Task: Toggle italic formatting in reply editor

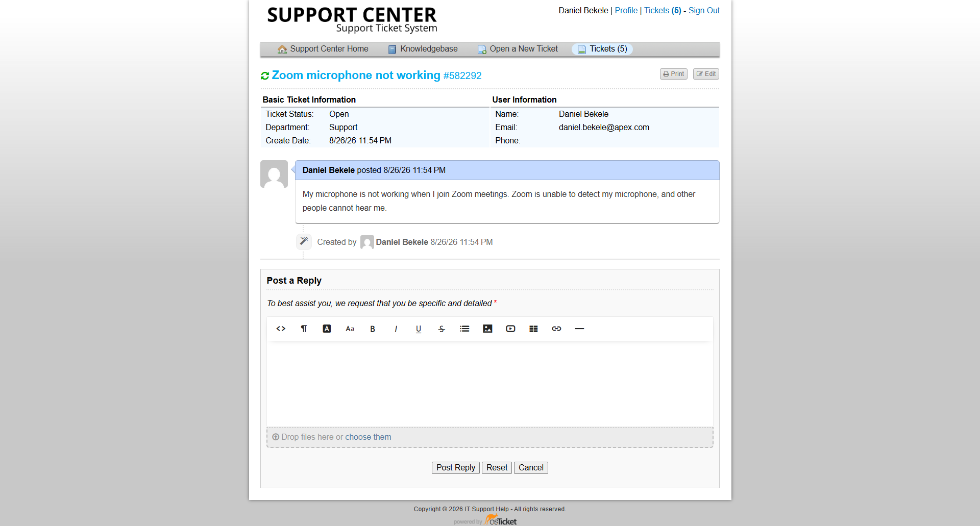Action: point(396,329)
